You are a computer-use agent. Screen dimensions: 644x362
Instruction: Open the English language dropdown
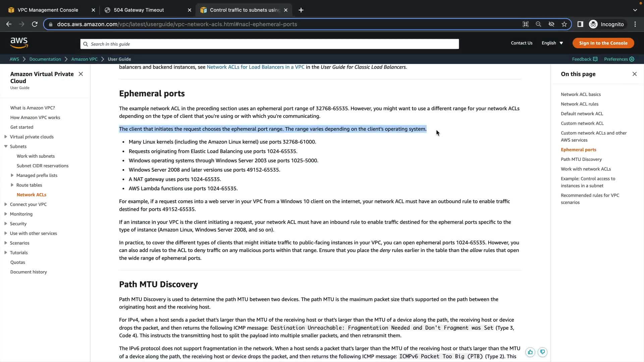[x=552, y=43]
